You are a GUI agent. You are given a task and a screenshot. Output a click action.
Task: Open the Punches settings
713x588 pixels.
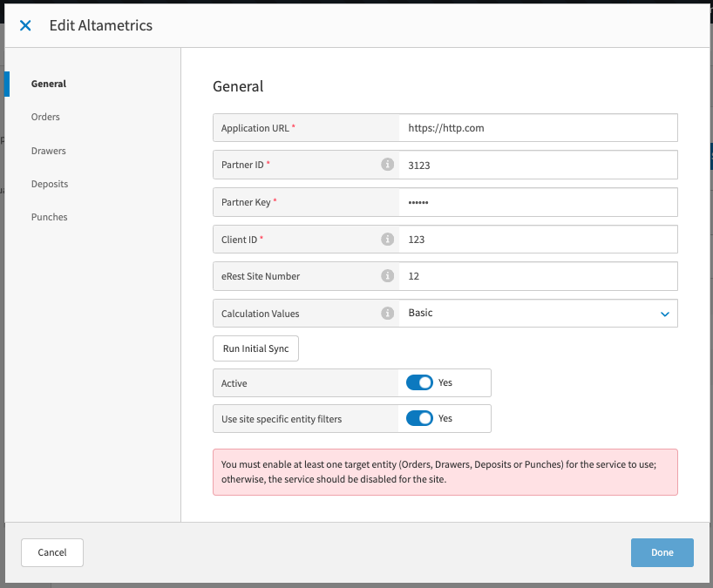click(49, 216)
